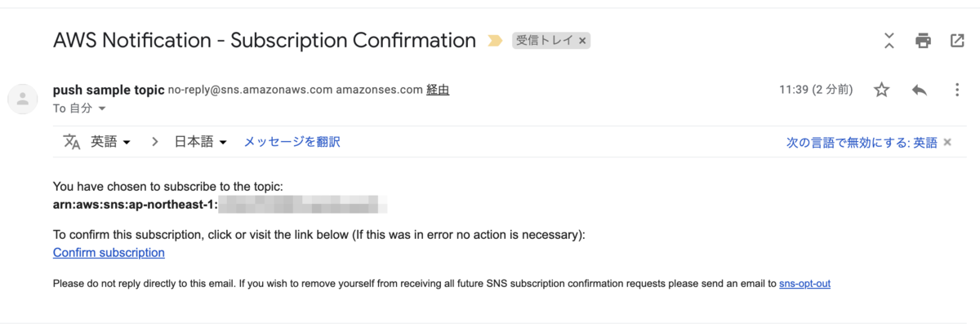The width and height of the screenshot is (980, 336).
Task: Open the three-dot more options menu
Action: pyautogui.click(x=957, y=90)
